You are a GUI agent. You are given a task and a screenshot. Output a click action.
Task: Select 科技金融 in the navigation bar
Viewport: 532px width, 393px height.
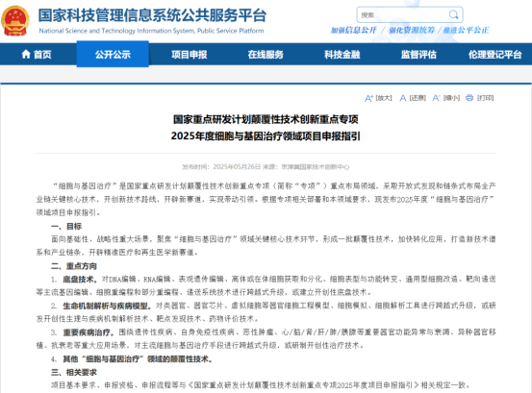[x=342, y=55]
